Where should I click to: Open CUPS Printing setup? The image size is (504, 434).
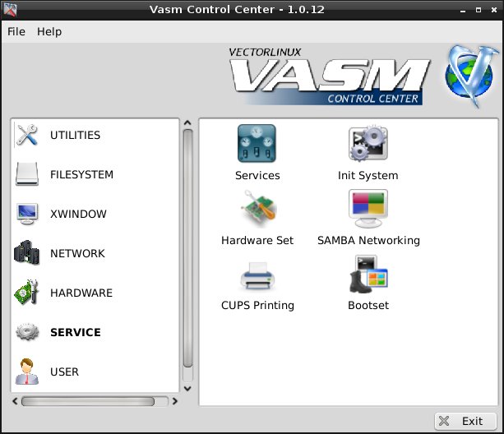257,274
